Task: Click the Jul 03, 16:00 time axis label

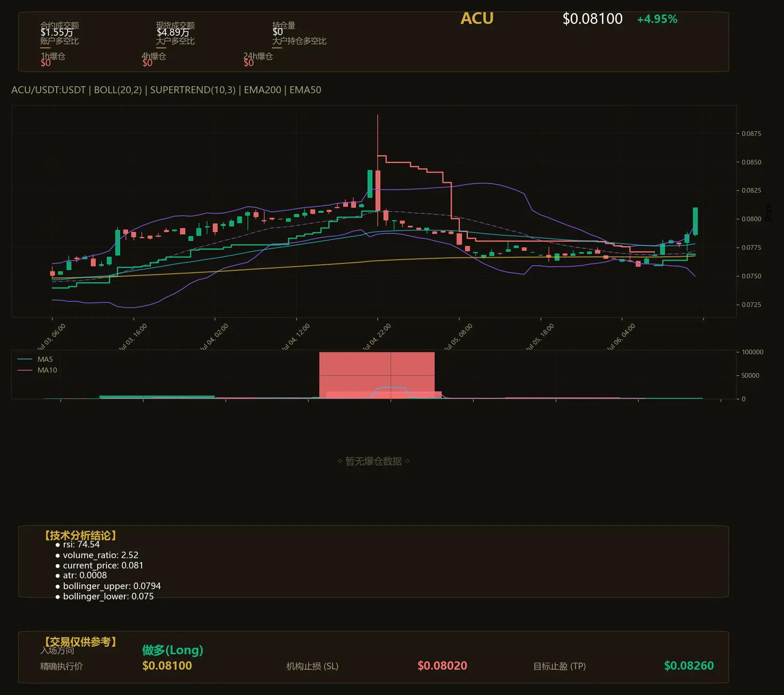Action: pos(133,337)
